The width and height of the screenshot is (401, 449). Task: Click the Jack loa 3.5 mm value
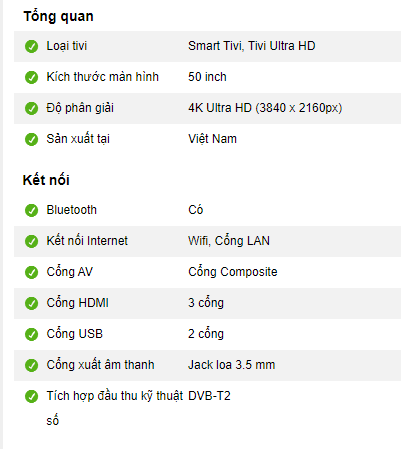pyautogui.click(x=232, y=365)
